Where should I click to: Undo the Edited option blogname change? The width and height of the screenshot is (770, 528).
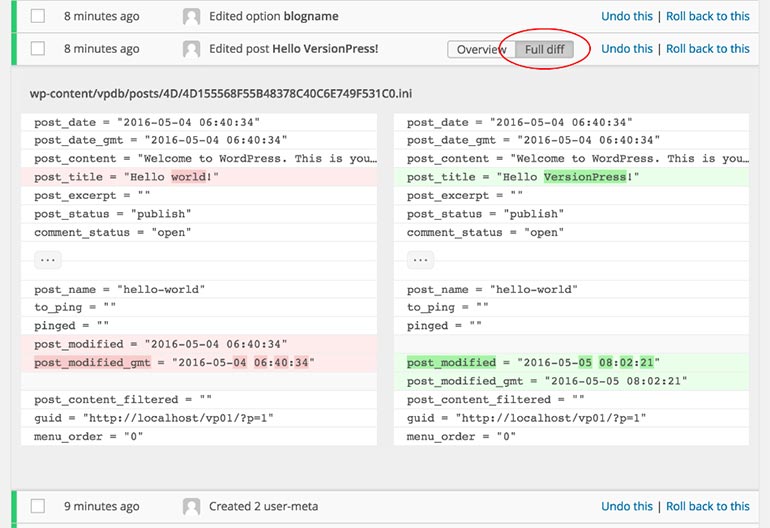point(627,16)
